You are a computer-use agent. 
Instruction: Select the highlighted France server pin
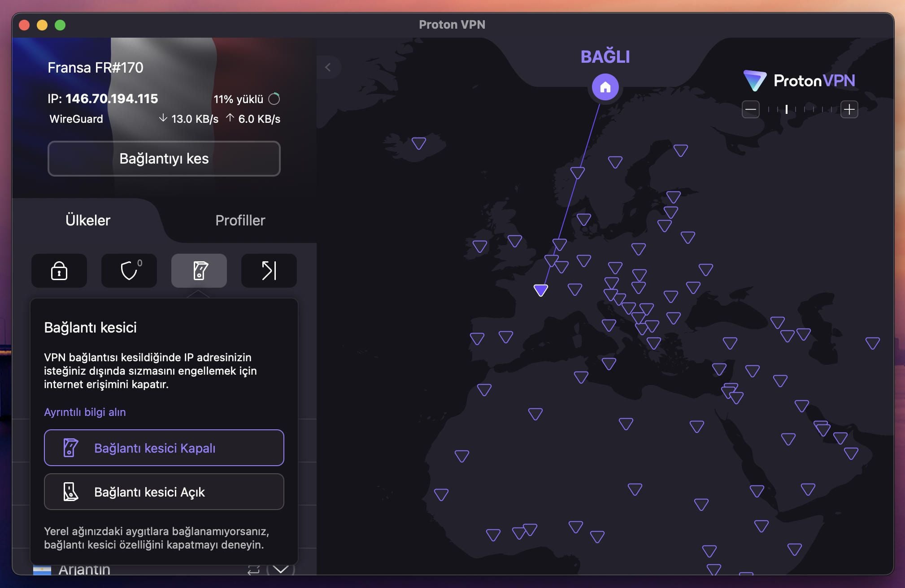tap(540, 290)
